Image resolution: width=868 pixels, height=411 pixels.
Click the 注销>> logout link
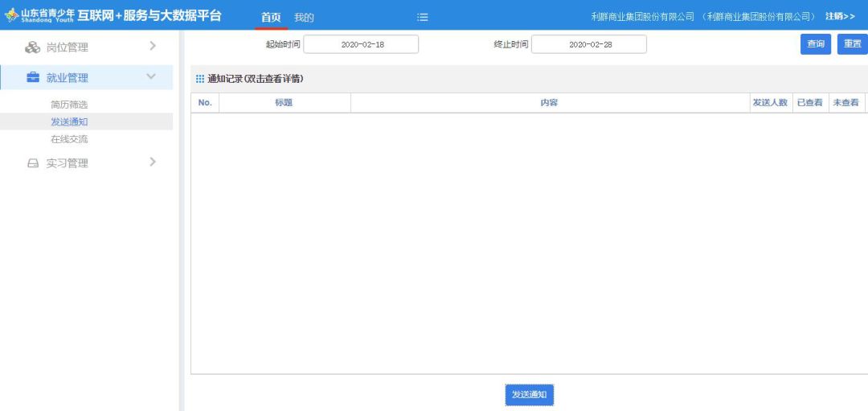tap(840, 16)
